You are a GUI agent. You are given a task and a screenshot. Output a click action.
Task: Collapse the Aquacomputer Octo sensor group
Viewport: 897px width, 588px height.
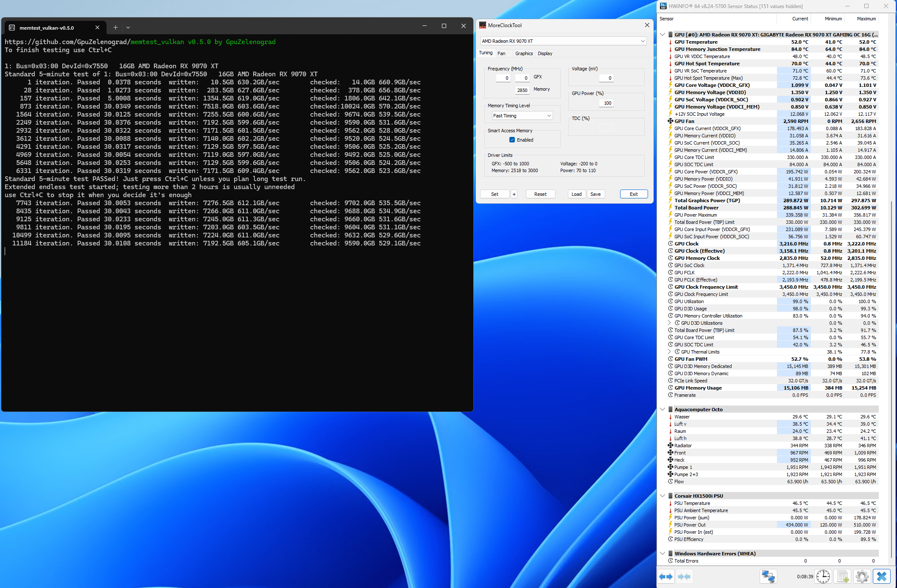point(662,410)
